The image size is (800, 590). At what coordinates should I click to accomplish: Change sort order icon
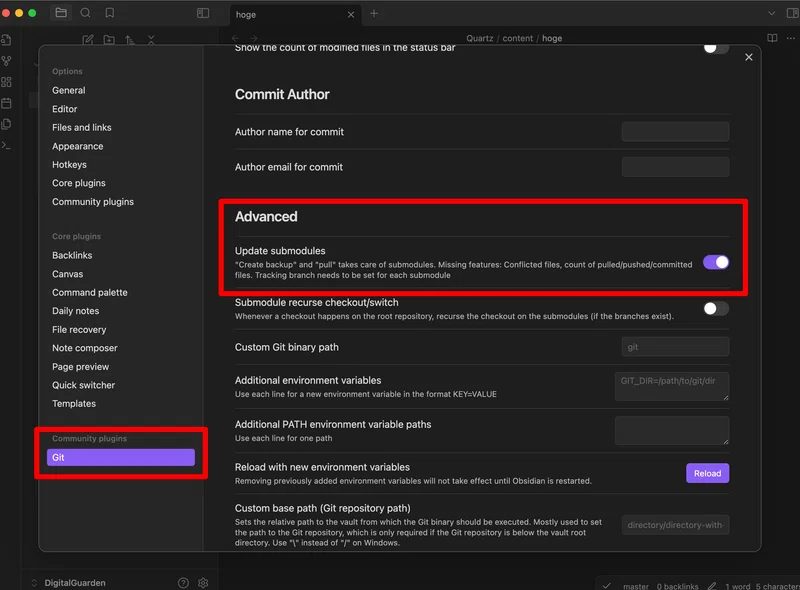(x=130, y=39)
